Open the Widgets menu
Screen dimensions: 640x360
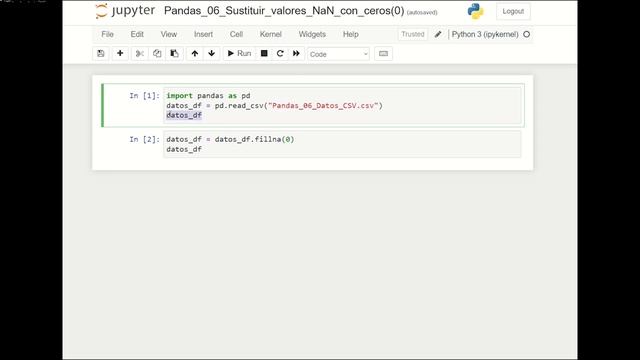point(312,34)
